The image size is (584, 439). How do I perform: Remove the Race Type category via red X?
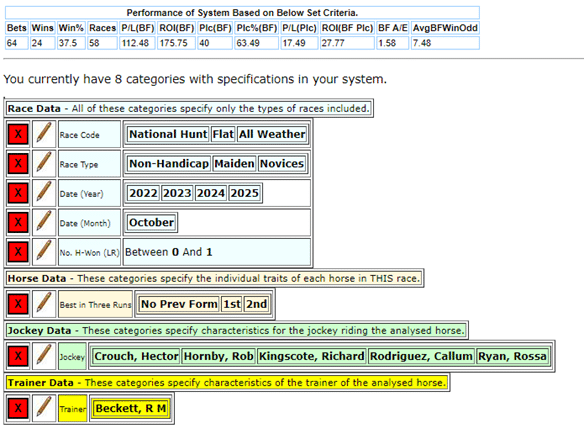pyautogui.click(x=18, y=163)
